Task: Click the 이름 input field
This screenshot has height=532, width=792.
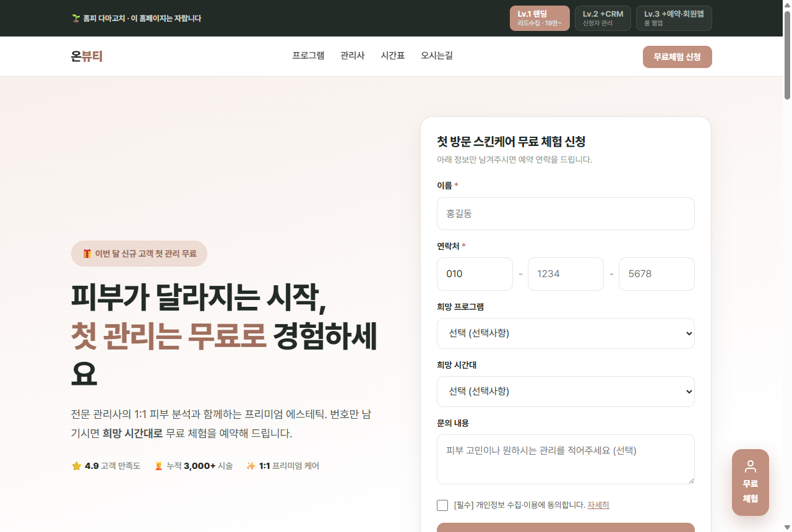Action: coord(566,214)
